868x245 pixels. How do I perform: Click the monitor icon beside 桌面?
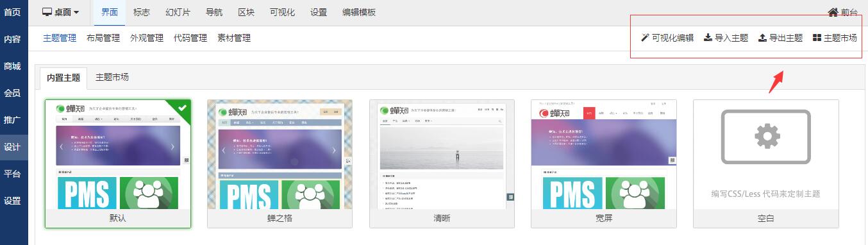[47, 12]
